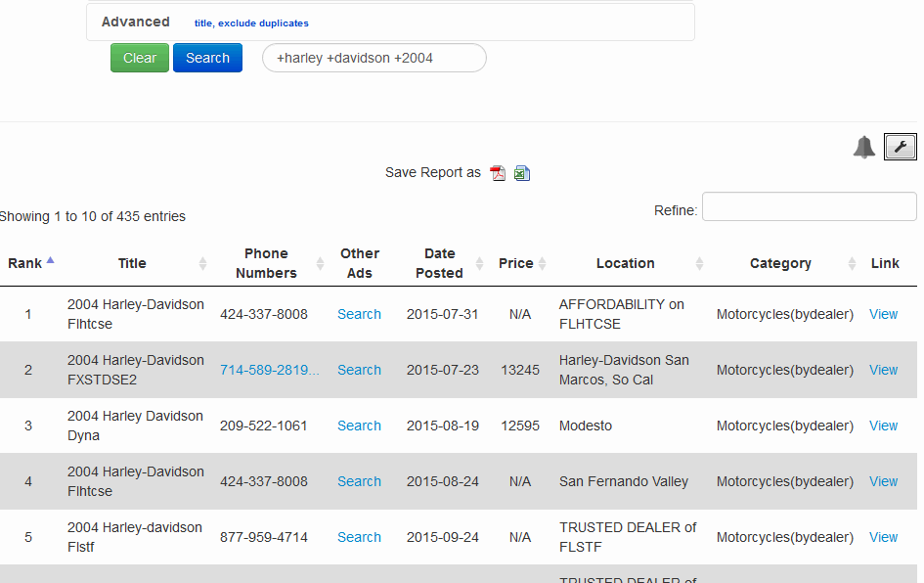Select title 2004 Harley-Davidson FXSTDSE2

click(136, 370)
